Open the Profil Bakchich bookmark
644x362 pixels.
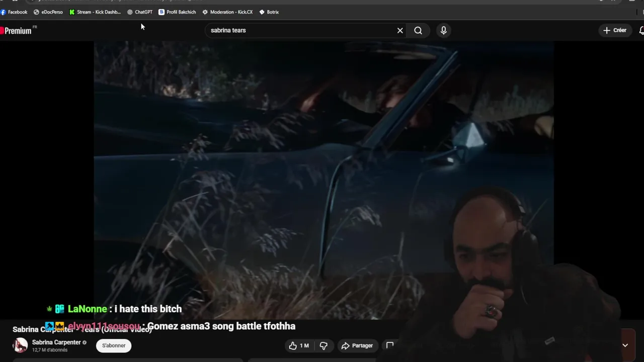click(x=177, y=12)
